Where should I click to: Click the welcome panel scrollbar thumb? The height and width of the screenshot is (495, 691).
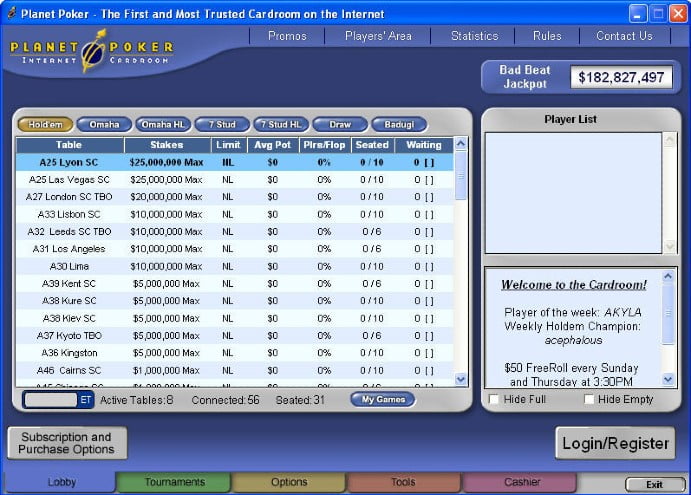668,313
